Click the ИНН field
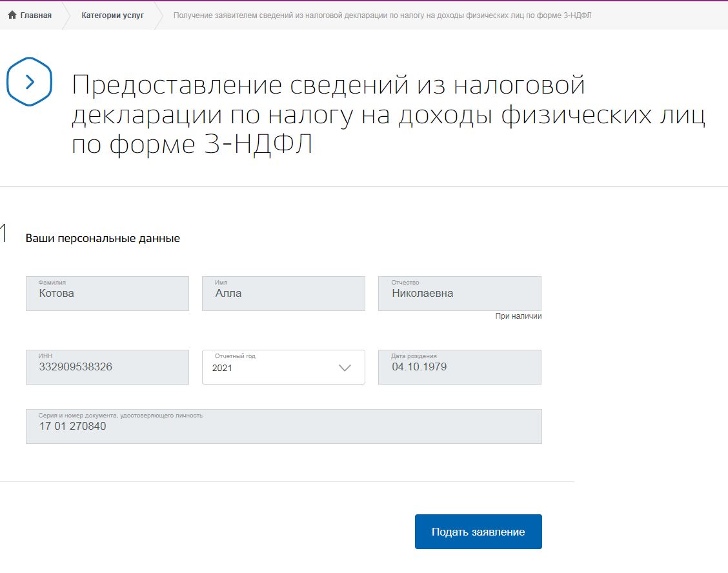728x573 pixels. point(107,367)
